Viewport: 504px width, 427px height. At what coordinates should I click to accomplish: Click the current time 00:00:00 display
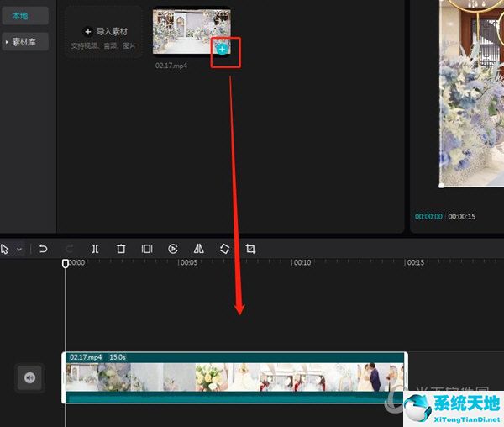(x=428, y=217)
